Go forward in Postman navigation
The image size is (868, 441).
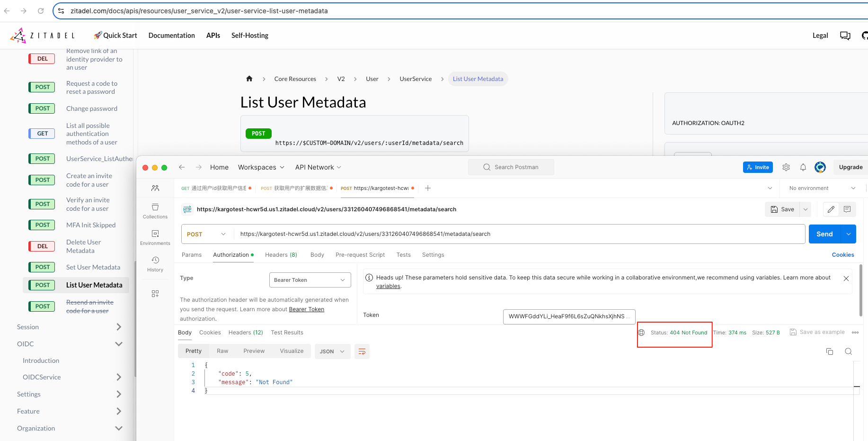[199, 167]
